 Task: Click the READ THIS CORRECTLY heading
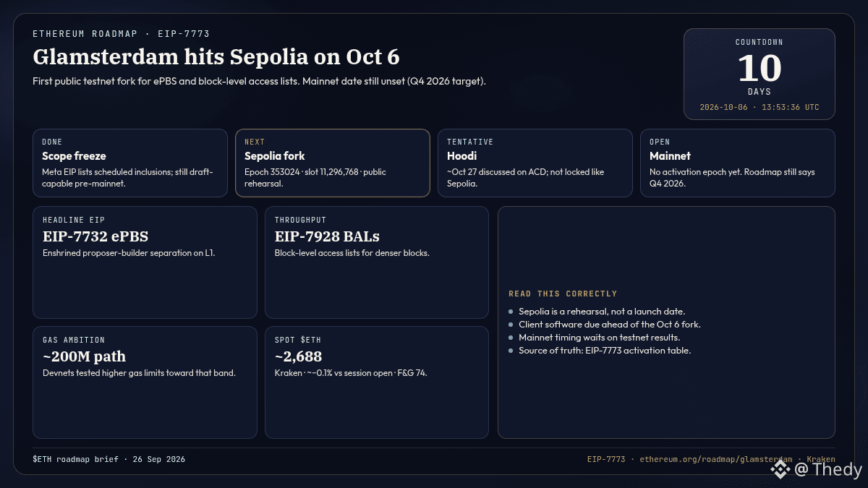tap(563, 294)
